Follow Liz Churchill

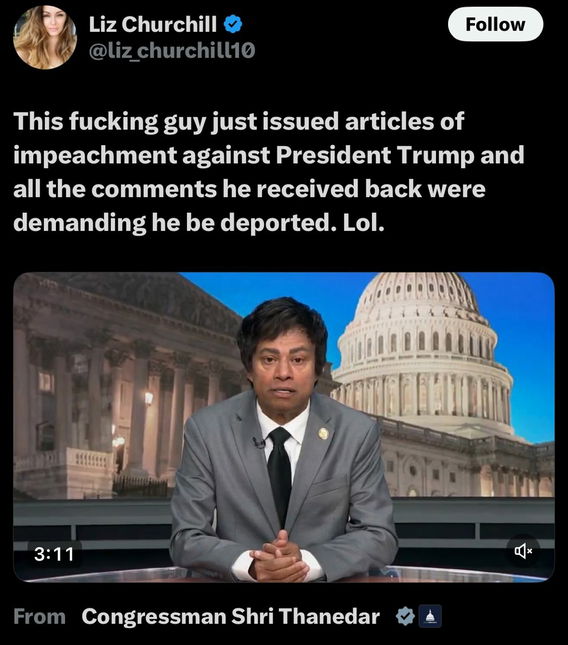pyautogui.click(x=495, y=24)
